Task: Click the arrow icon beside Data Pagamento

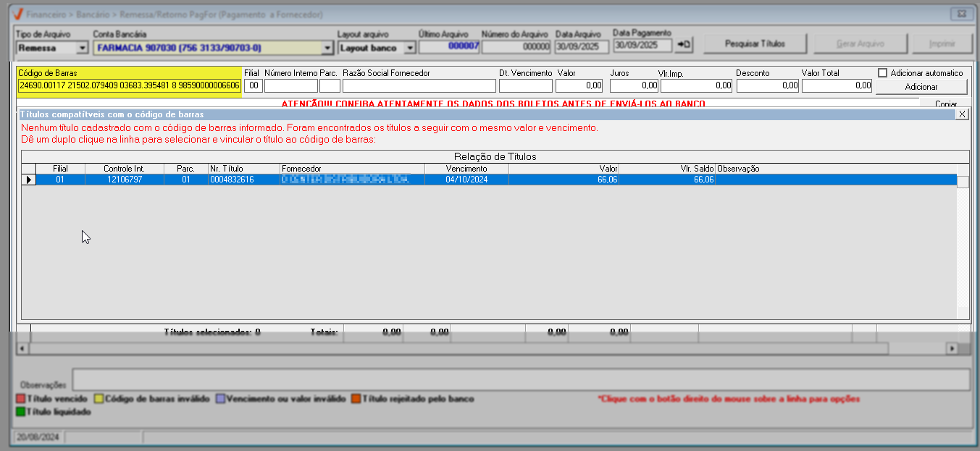Action: click(x=684, y=45)
